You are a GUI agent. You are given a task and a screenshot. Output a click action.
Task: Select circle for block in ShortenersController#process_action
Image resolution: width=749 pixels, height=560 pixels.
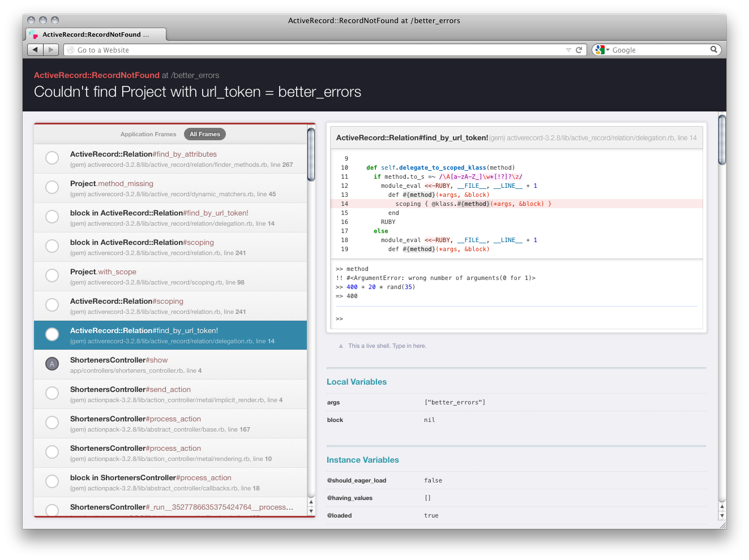[52, 481]
